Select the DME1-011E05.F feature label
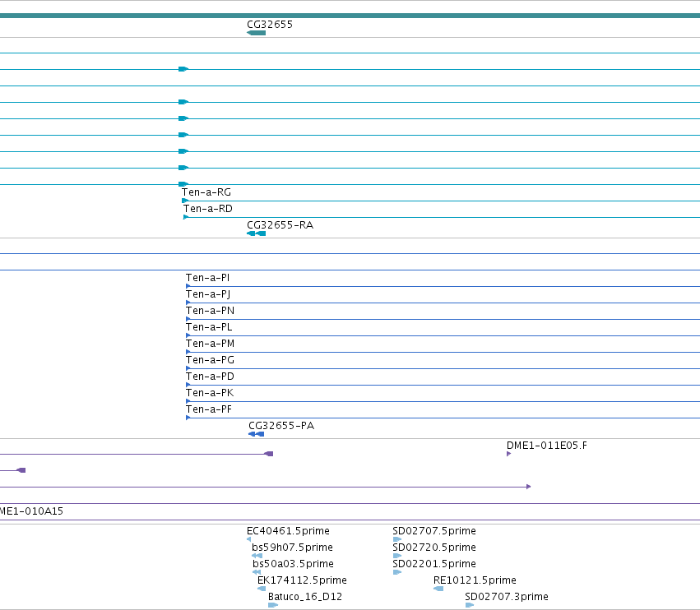This screenshot has height=610, width=700. pos(547,446)
